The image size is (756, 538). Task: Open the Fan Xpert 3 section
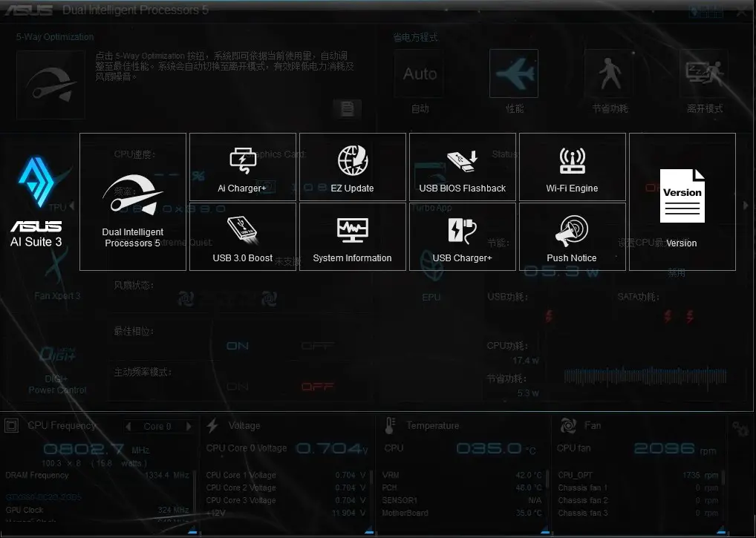pyautogui.click(x=57, y=275)
